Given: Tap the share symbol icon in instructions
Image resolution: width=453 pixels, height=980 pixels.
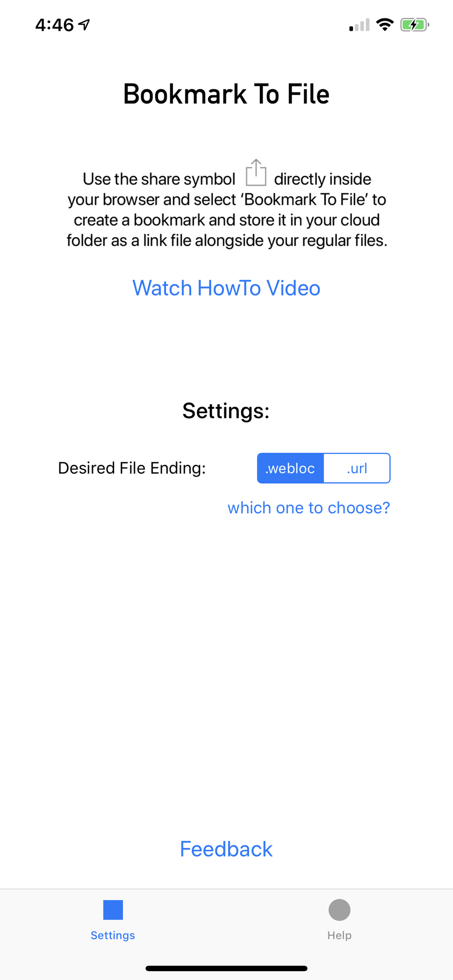Looking at the screenshot, I should tap(256, 172).
